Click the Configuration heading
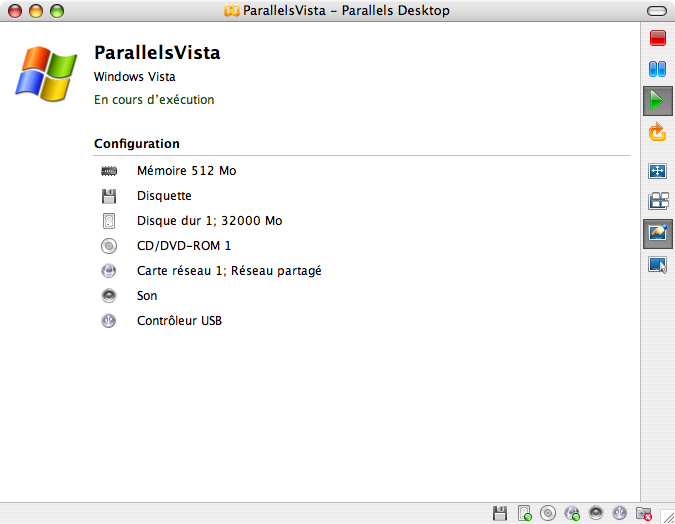 (136, 144)
